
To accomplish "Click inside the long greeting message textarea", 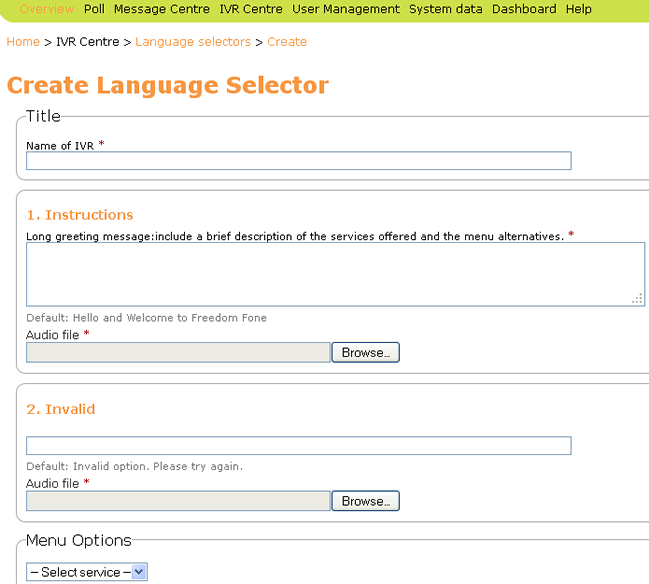I will pos(334,274).
